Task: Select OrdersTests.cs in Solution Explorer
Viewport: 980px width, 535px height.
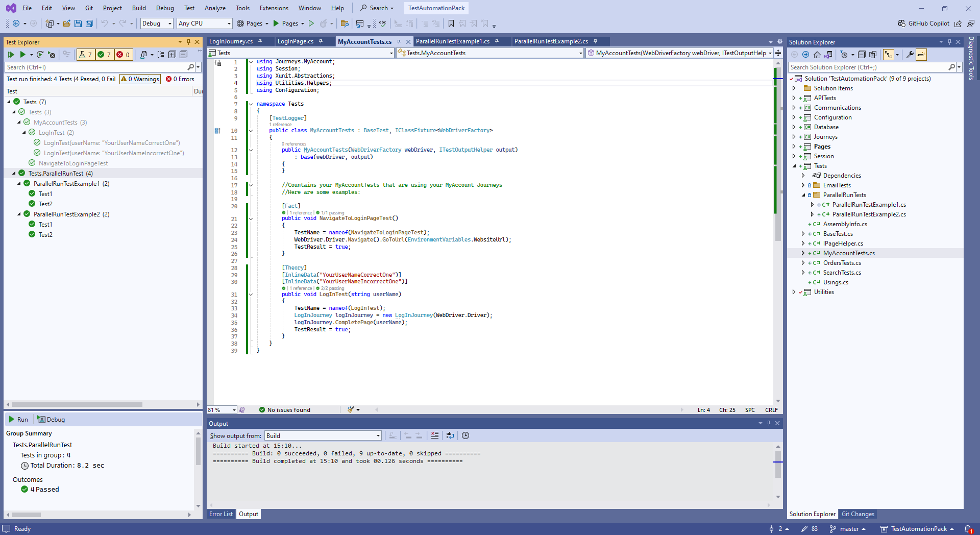Action: point(842,263)
